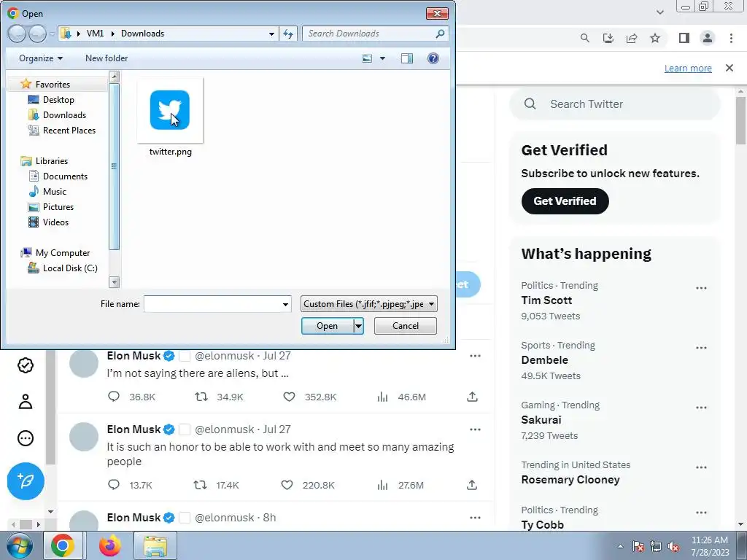Open Music library
This screenshot has width=747, height=560.
(x=54, y=192)
